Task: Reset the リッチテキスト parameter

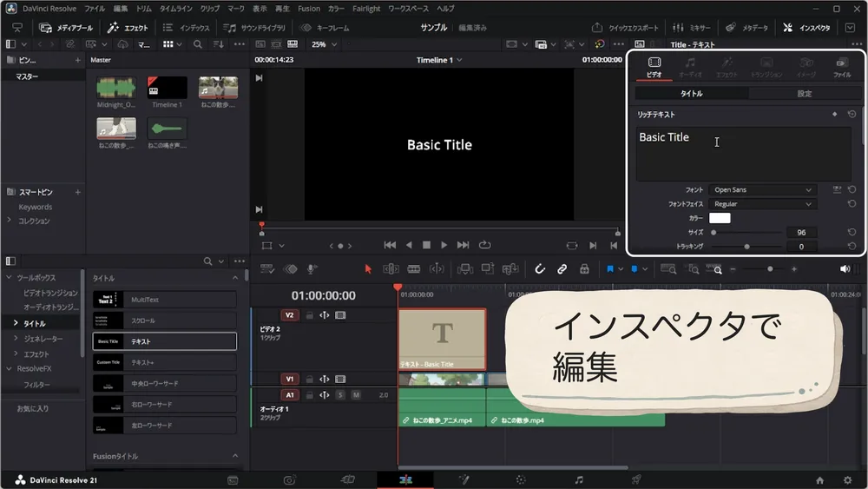Action: click(852, 114)
